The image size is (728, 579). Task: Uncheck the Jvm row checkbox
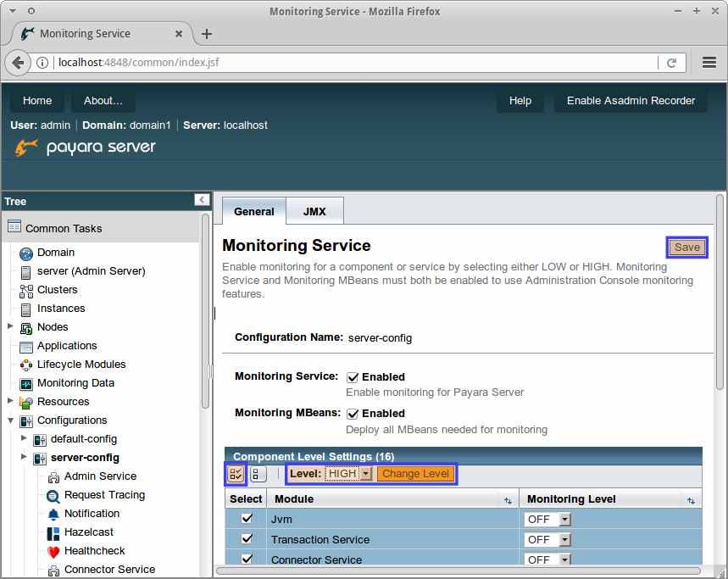pyautogui.click(x=247, y=518)
